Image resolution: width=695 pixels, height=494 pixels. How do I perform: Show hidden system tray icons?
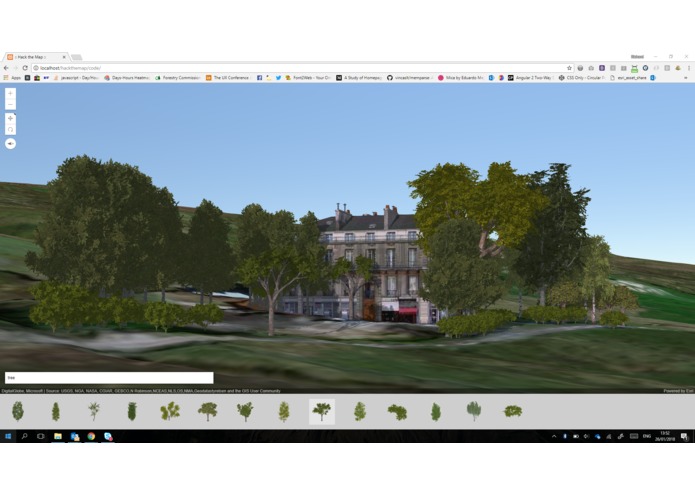pyautogui.click(x=554, y=436)
